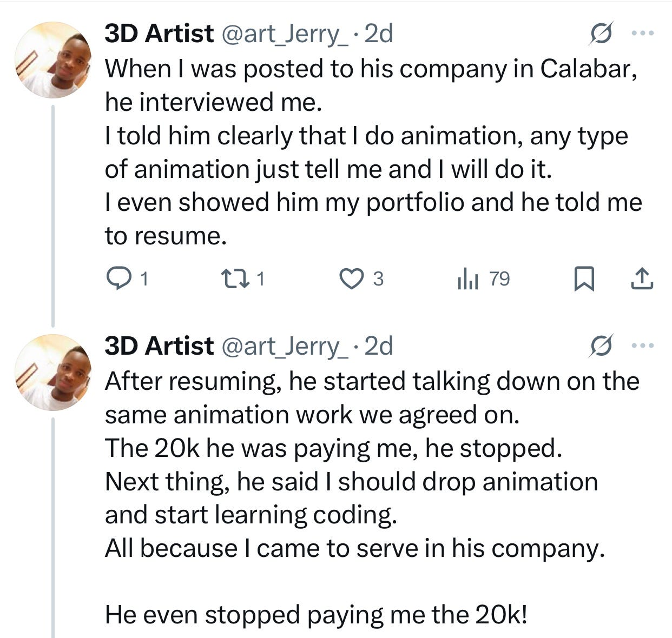Screen dimensions: 672x638
Task: Click the 2d timestamp on the 'After resuming' tweet
Action: [378, 346]
